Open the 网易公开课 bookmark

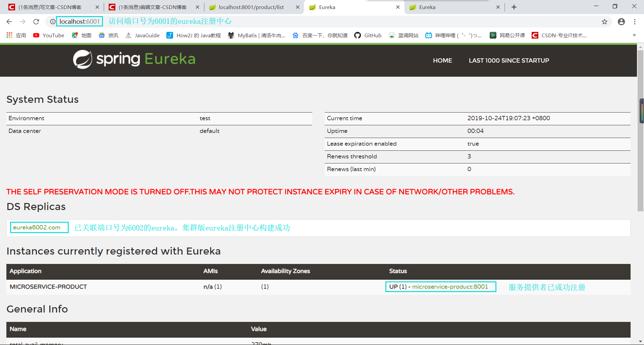point(507,35)
